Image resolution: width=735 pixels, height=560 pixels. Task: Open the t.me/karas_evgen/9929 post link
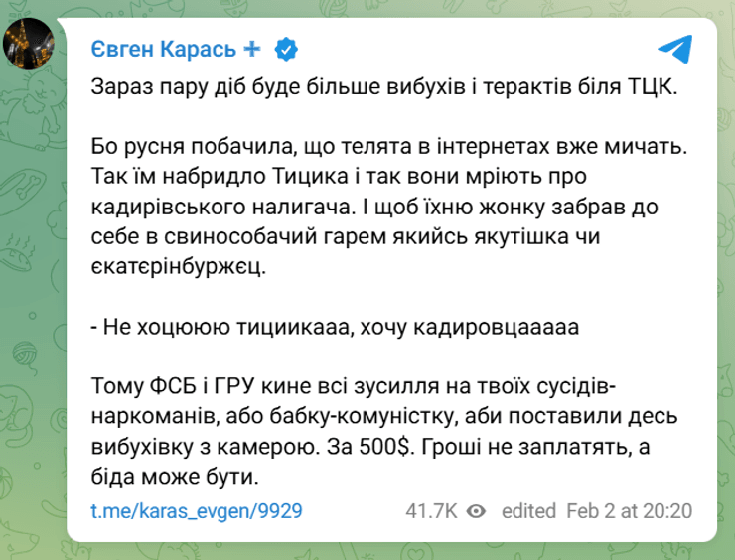196,511
